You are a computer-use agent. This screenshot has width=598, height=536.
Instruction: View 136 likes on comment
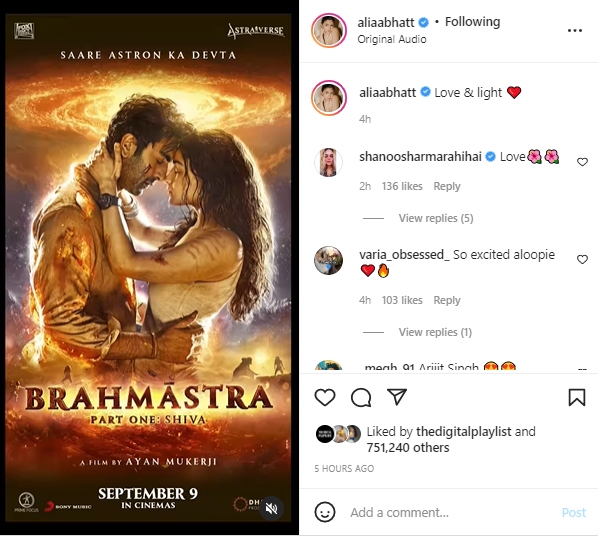tap(402, 186)
